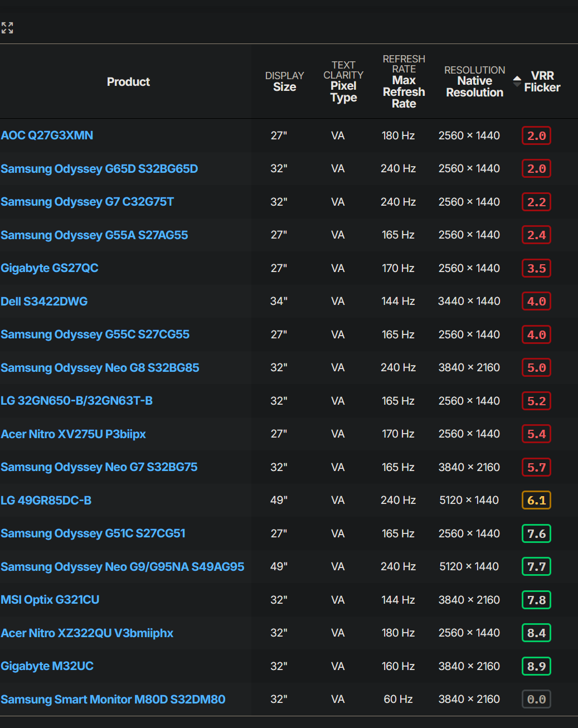The width and height of the screenshot is (578, 728).
Task: Open Samsung Odyssey G7 C32G75T link
Action: coord(88,202)
